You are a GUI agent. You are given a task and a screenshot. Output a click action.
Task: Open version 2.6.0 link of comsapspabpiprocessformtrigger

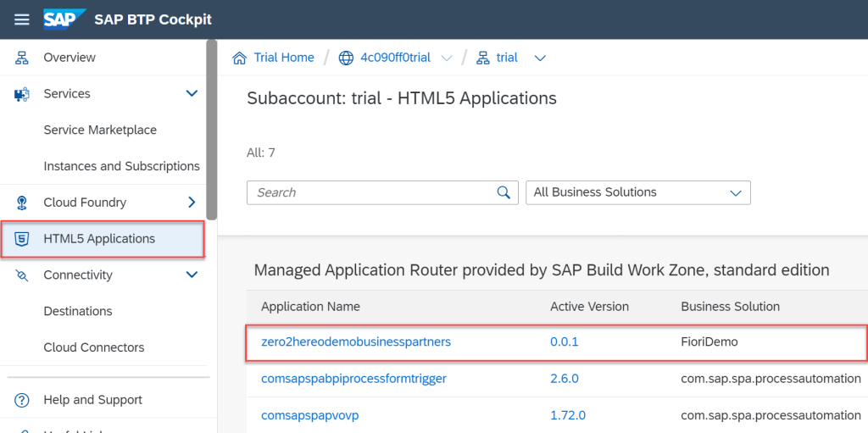click(x=565, y=379)
